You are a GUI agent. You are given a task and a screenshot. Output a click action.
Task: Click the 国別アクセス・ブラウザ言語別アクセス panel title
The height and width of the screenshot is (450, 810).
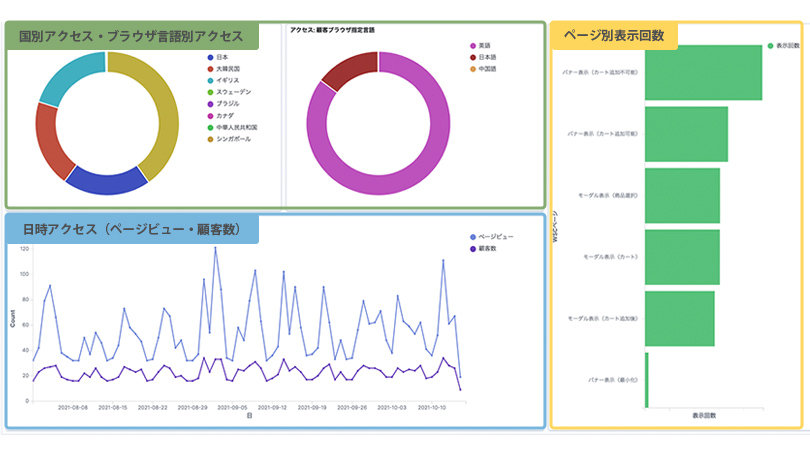[x=133, y=36]
